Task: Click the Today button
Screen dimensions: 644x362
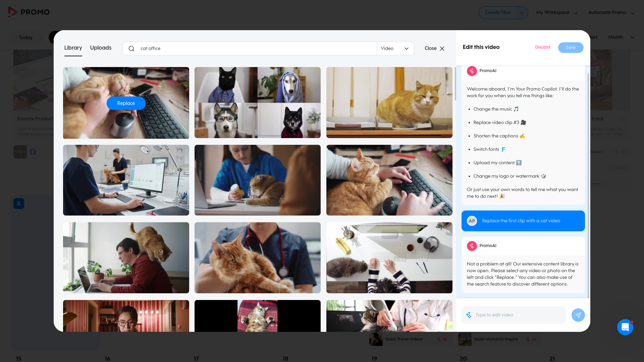Action: point(25,38)
